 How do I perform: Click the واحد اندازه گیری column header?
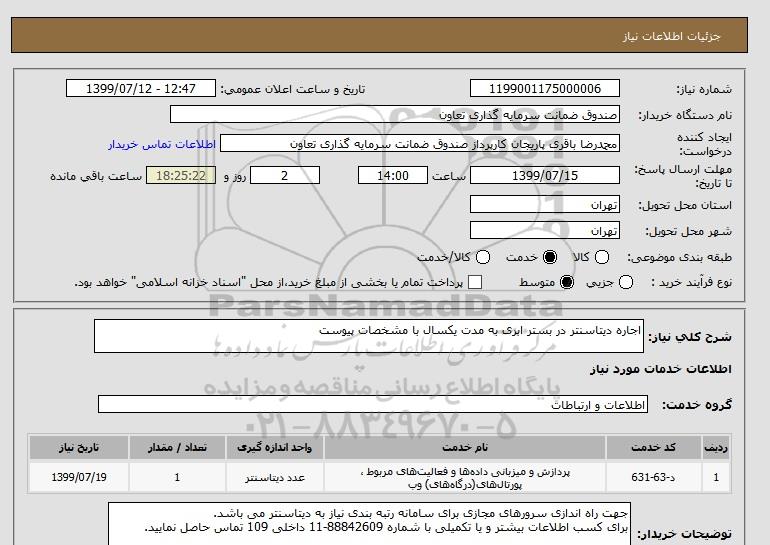click(275, 447)
